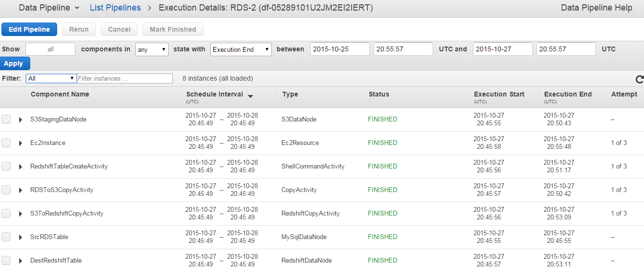Screen dimensions: 644x277
Task: Open Data Pipeline Help
Action: point(596,8)
